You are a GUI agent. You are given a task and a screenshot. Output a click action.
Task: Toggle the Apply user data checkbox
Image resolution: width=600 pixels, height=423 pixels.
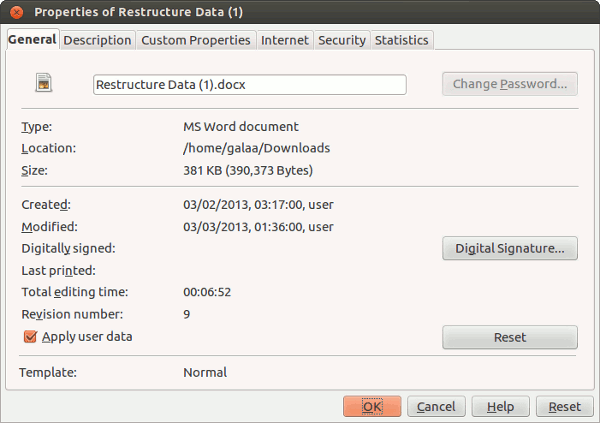(x=30, y=337)
